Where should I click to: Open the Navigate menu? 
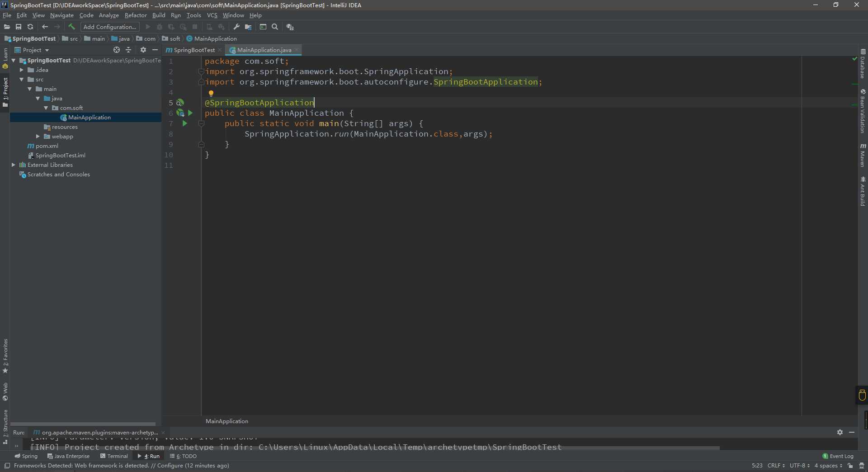coord(62,15)
